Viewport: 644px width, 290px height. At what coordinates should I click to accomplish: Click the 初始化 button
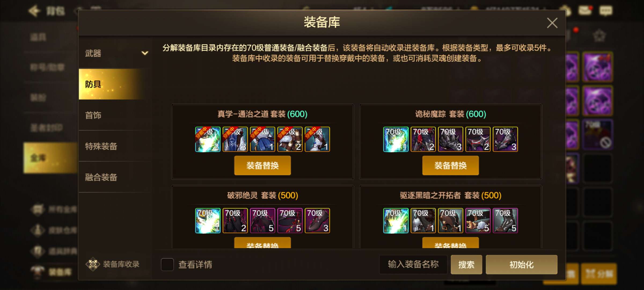[521, 264]
